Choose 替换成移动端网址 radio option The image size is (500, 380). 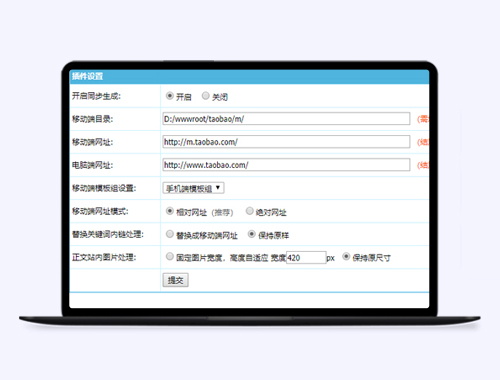[170, 234]
